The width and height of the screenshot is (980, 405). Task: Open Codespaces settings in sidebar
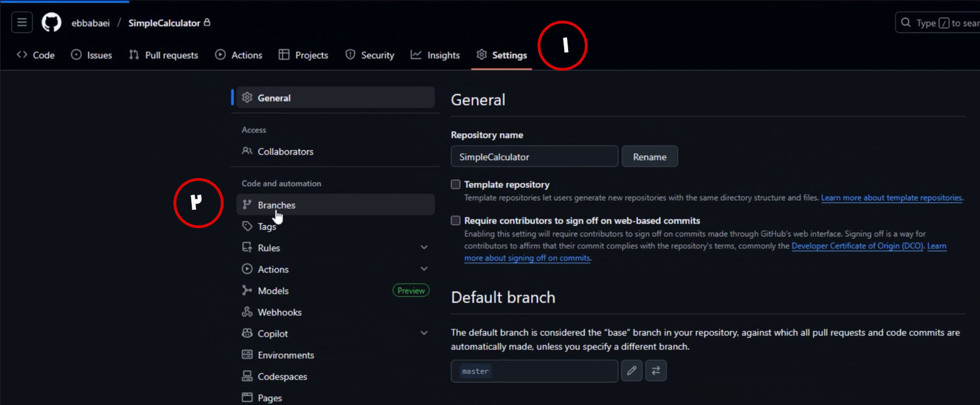282,377
